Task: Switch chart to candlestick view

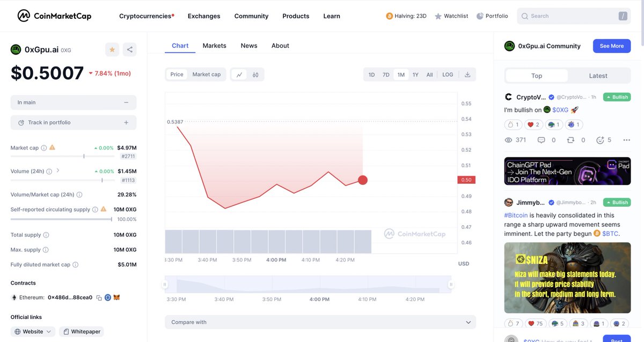Action: (x=255, y=75)
